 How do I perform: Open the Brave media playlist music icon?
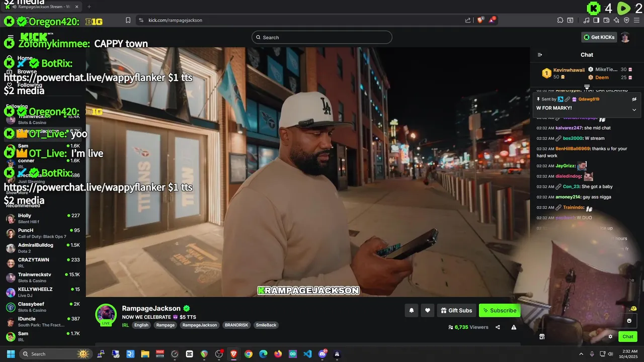tap(586, 20)
